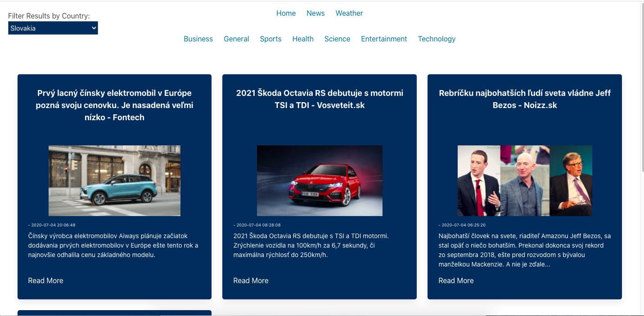Select the Technology category
Screen dimensions: 644x316
[x=437, y=39]
